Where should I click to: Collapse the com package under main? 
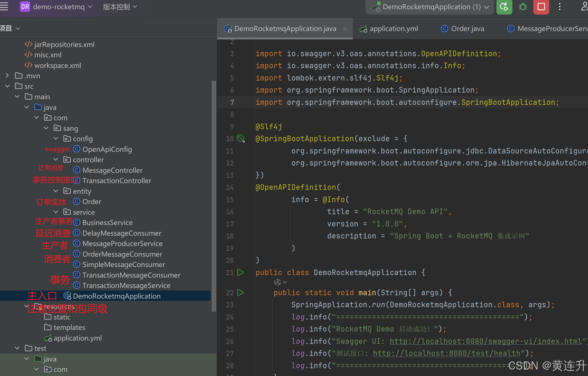37,117
